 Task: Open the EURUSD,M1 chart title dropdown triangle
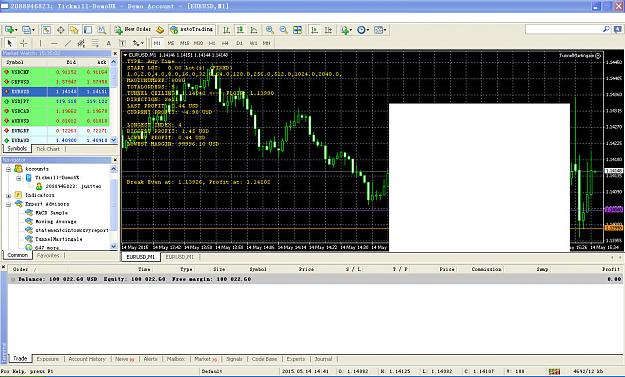pos(125,55)
